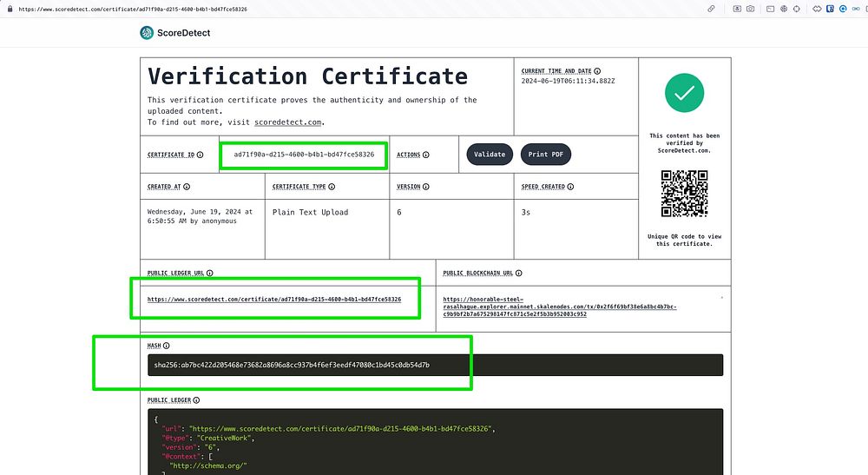Viewport: 868px width, 475px height.
Task: Click the certificate QR code
Action: [x=684, y=193]
